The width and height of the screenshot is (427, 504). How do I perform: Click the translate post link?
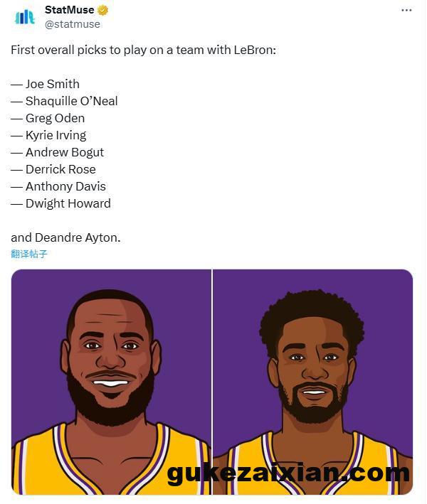coord(29,254)
